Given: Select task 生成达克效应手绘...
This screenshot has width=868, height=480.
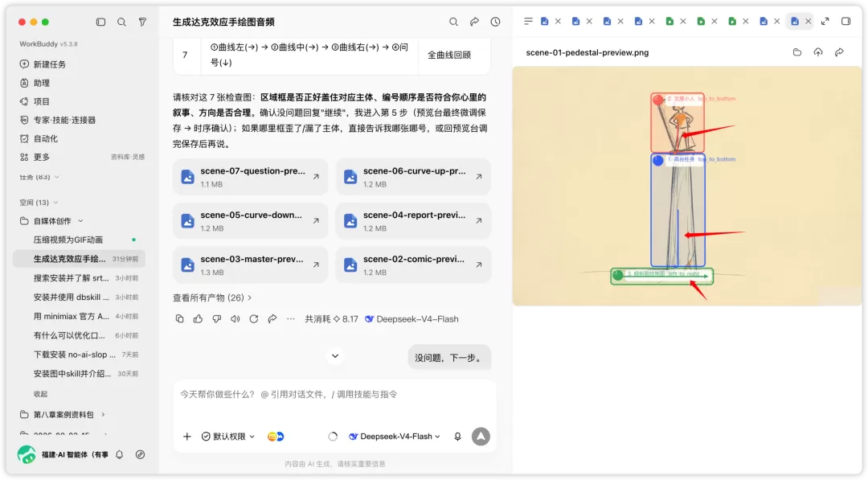Looking at the screenshot, I should (x=79, y=259).
